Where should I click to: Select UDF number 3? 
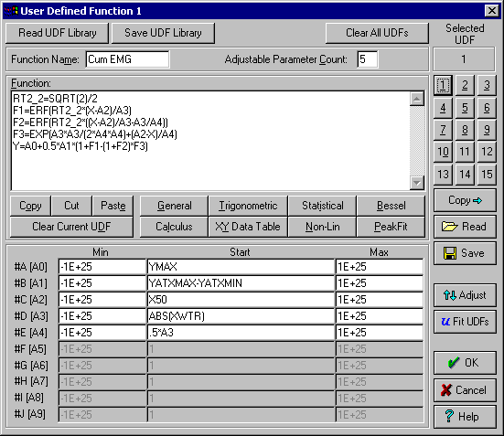point(487,86)
